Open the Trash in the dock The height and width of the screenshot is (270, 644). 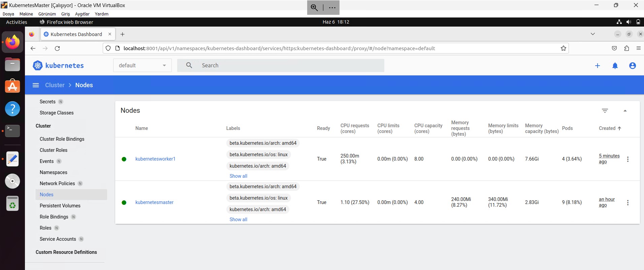12,203
